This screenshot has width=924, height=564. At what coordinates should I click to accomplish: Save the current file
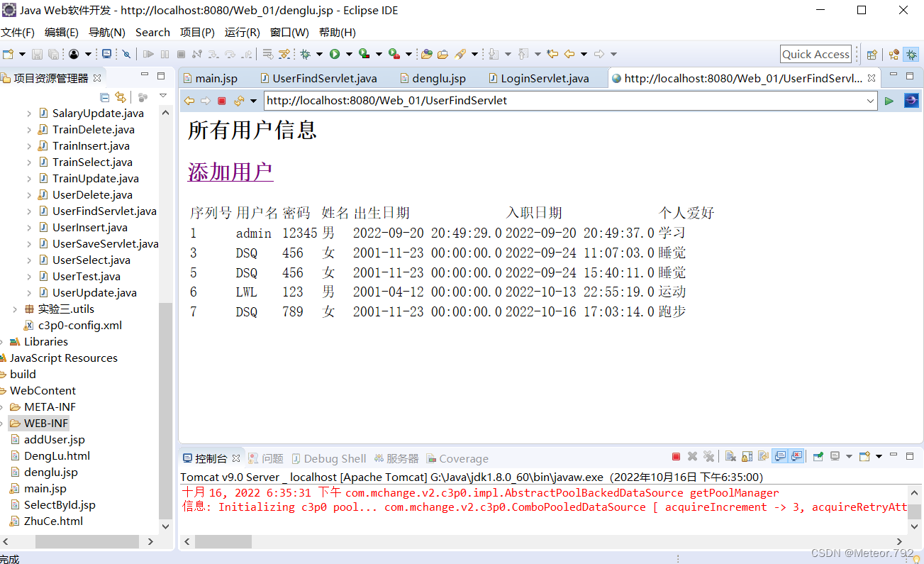(36, 54)
